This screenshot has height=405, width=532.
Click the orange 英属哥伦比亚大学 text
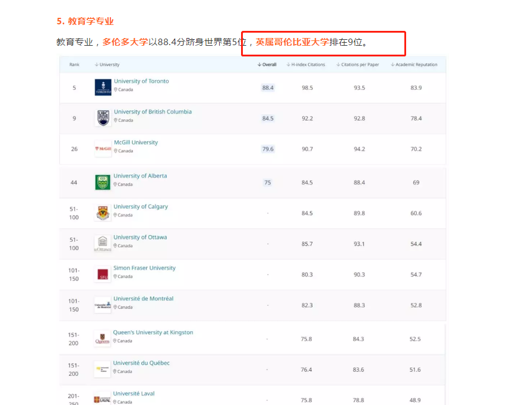[292, 42]
